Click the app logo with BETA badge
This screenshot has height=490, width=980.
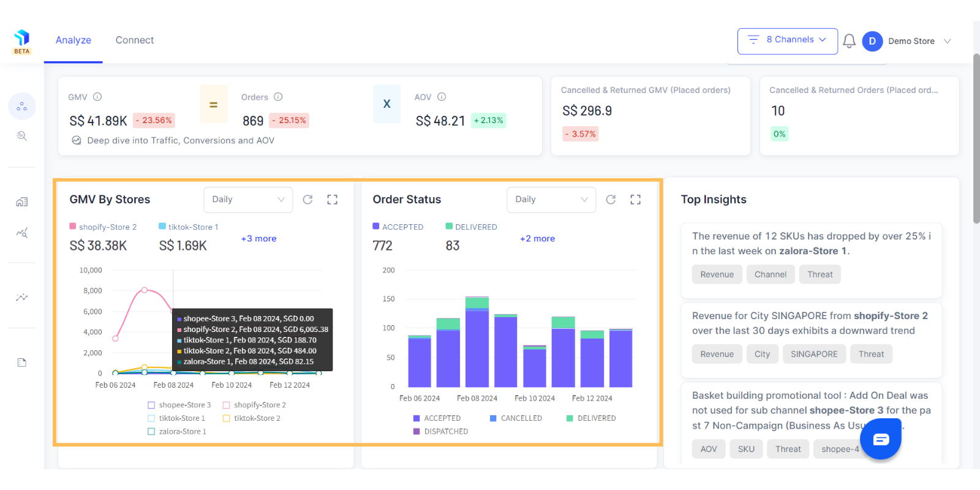(x=22, y=42)
